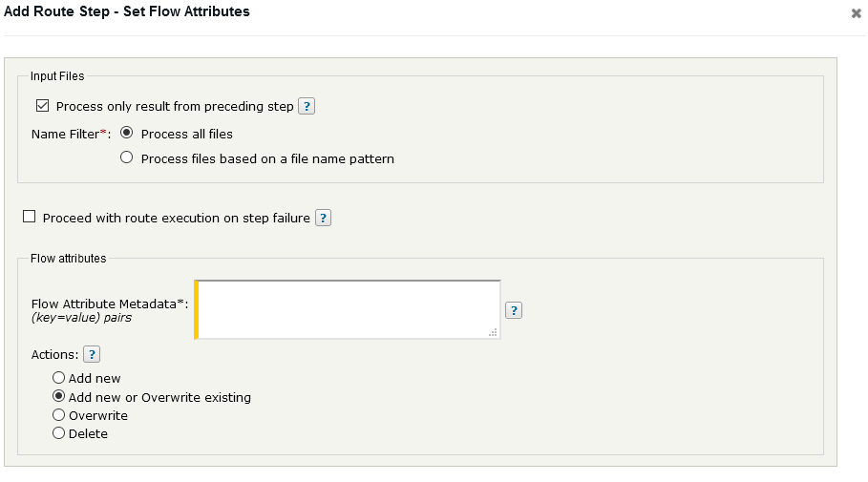Choose 'Process files based on a file name pattern'

127,158
